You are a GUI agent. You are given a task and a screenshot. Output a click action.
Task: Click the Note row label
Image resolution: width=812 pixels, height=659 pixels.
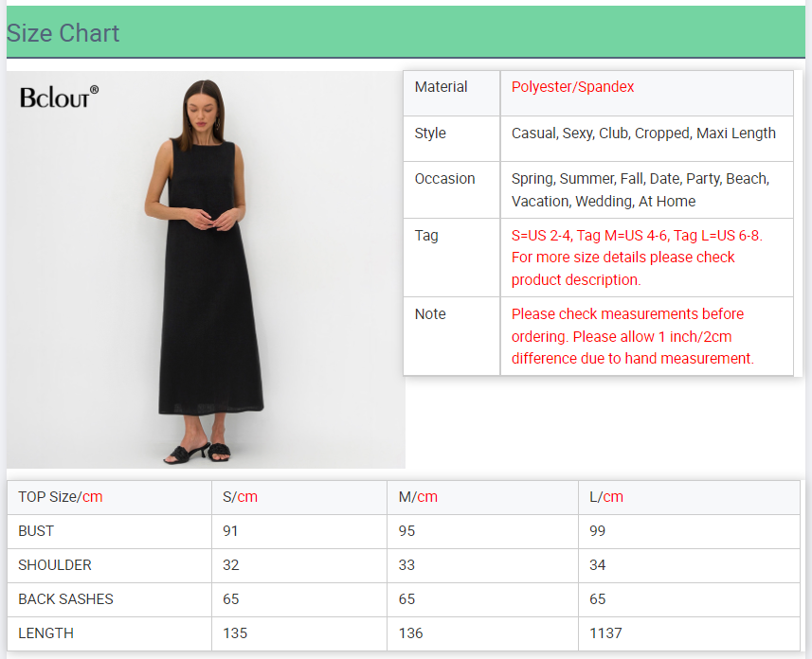pos(430,314)
